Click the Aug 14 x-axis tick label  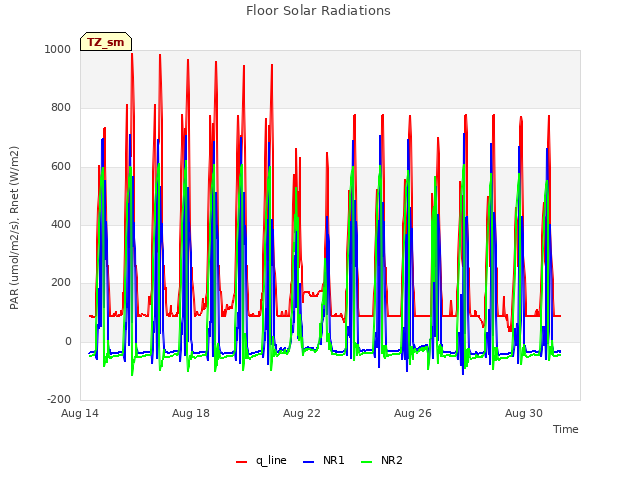pyautogui.click(x=80, y=413)
